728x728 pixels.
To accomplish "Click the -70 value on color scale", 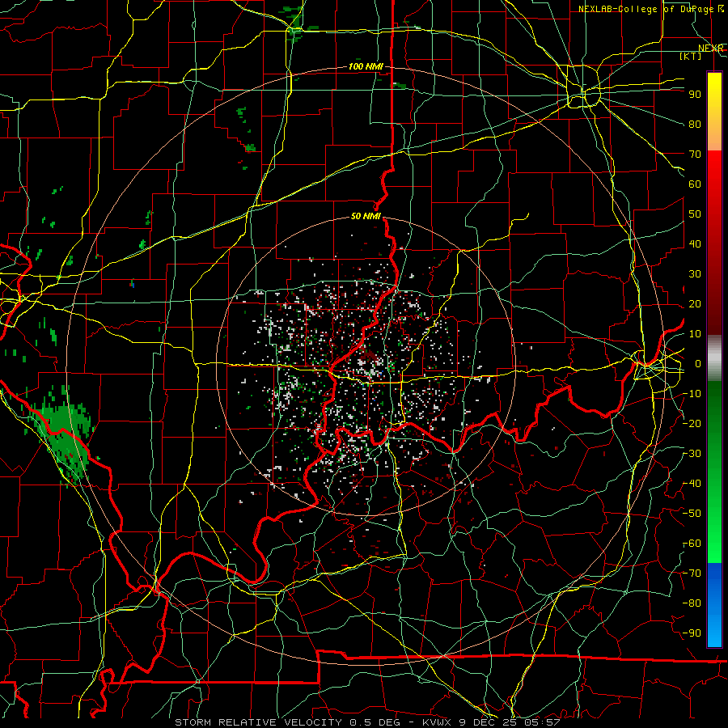I will pos(692,574).
